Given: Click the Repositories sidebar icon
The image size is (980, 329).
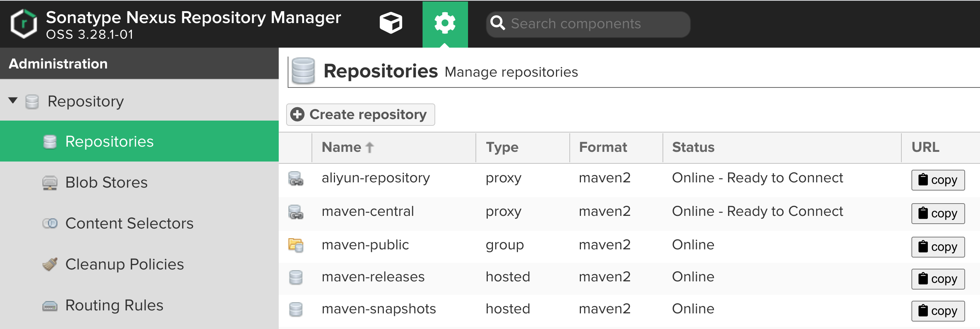Looking at the screenshot, I should [50, 142].
